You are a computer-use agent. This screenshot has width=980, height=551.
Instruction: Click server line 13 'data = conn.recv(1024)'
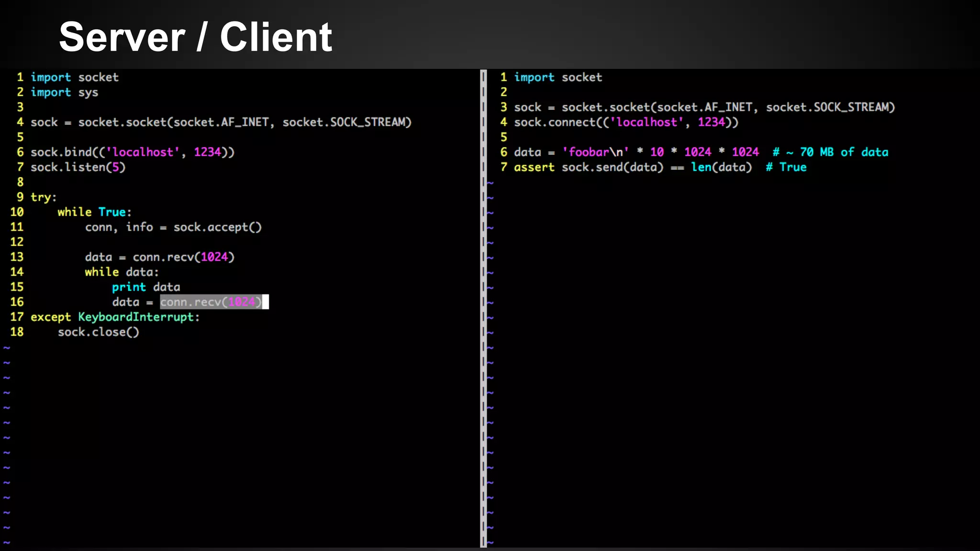tap(160, 257)
